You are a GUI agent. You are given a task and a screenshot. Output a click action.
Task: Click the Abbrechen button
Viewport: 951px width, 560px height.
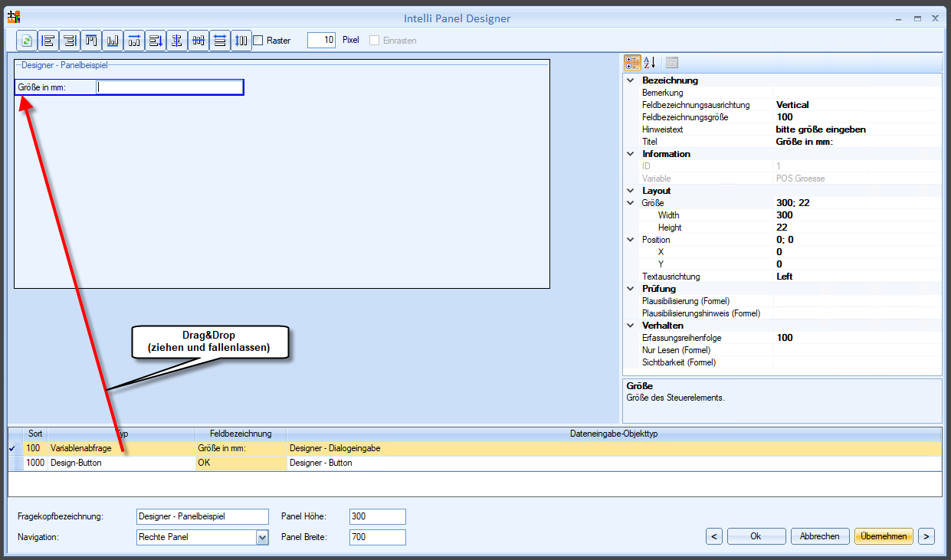820,536
